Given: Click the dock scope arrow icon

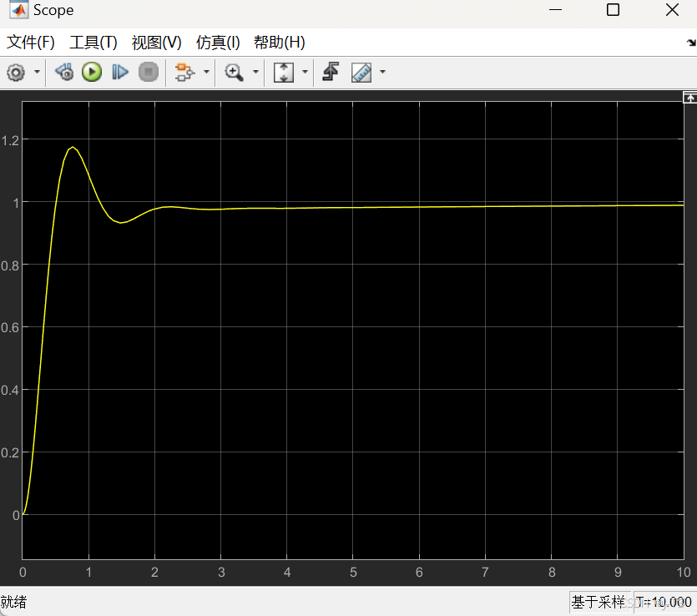Looking at the screenshot, I should tap(691, 43).
